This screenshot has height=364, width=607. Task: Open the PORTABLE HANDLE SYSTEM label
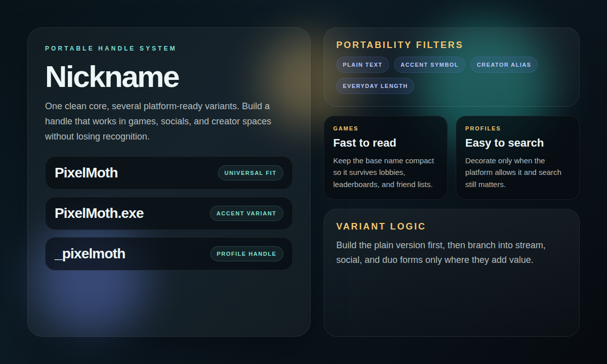pyautogui.click(x=110, y=48)
